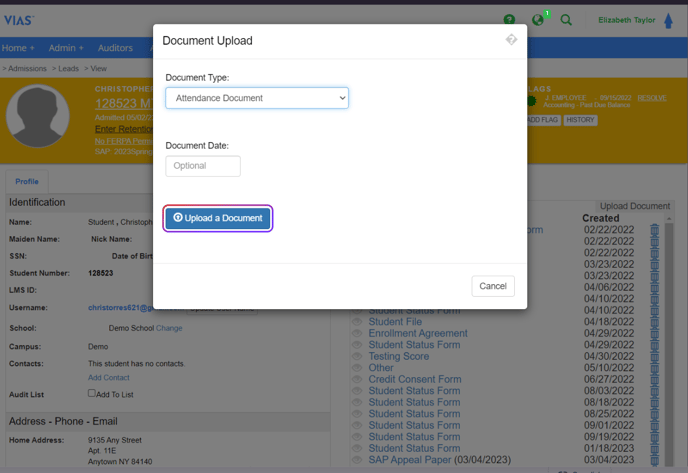
Task: Click the Document Date optional field
Action: [x=203, y=166]
